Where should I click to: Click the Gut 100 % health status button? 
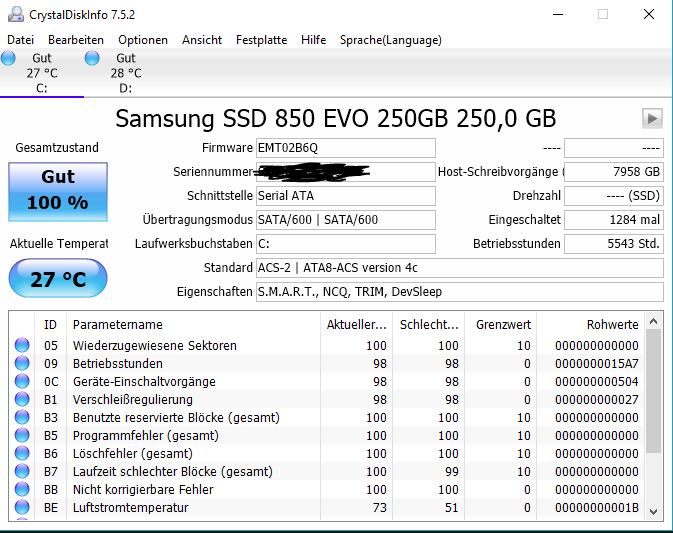point(58,192)
